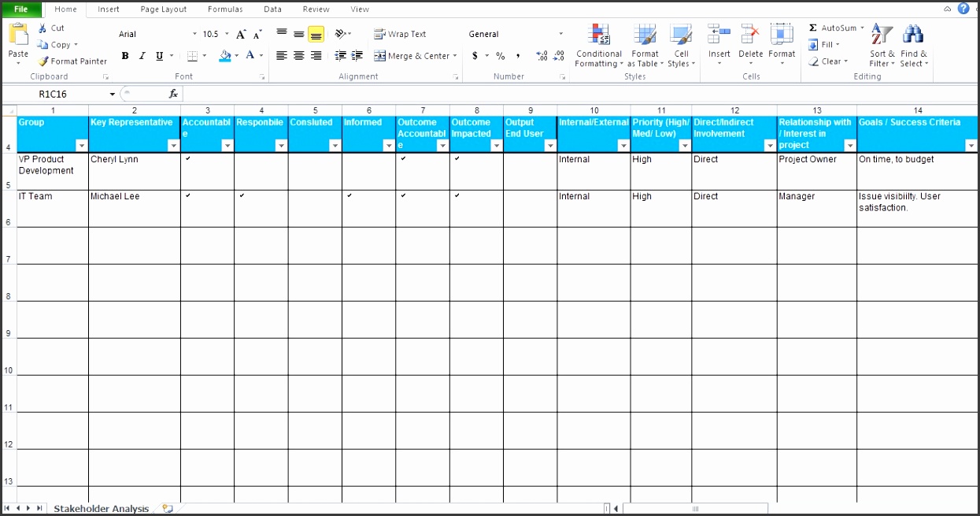Toggle Italic formatting

pyautogui.click(x=142, y=56)
